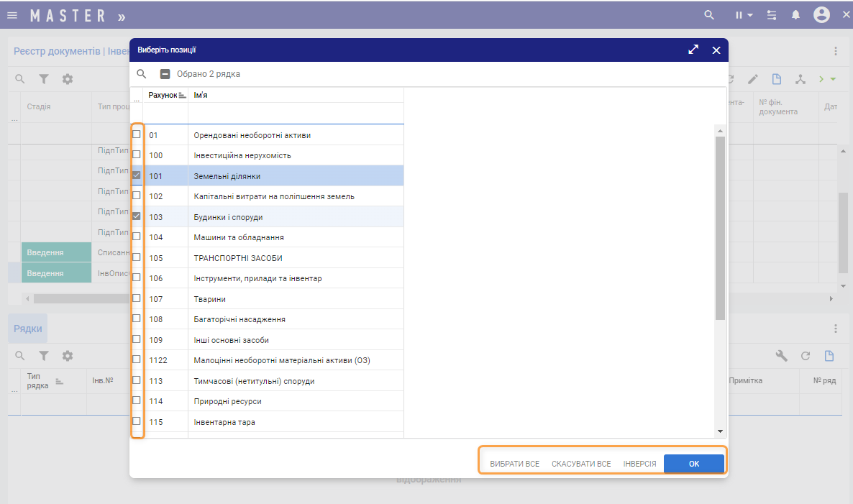853x504 pixels.
Task: Uncheck the 101 Земельні ділянки checkbox
Action: pos(137,175)
